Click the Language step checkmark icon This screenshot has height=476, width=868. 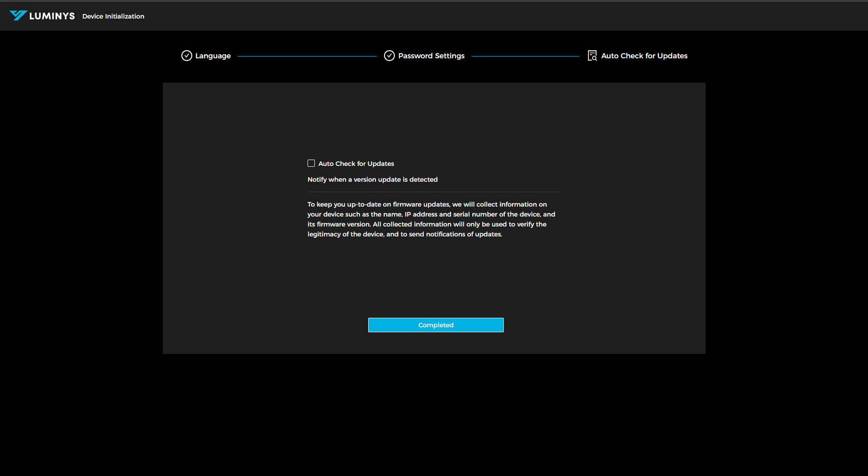pyautogui.click(x=187, y=56)
